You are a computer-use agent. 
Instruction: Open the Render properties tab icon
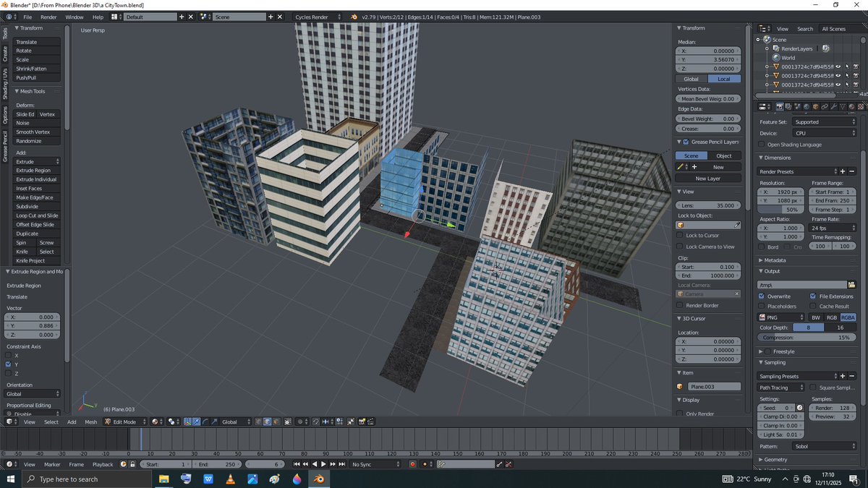[780, 107]
